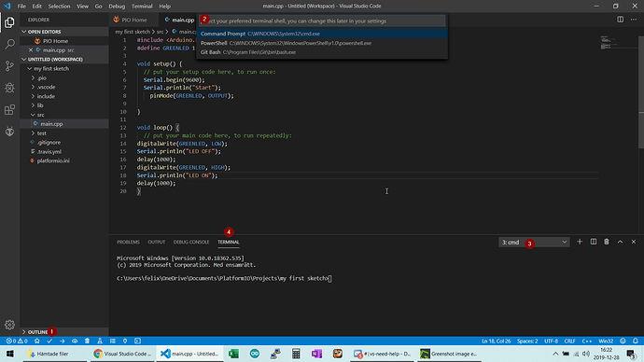This screenshot has width=644, height=362.
Task: Click the shell picker search input
Action: pos(322,21)
